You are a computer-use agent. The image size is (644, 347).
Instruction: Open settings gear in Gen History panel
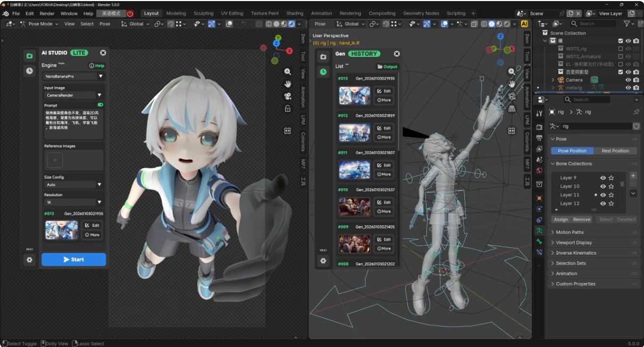323,261
